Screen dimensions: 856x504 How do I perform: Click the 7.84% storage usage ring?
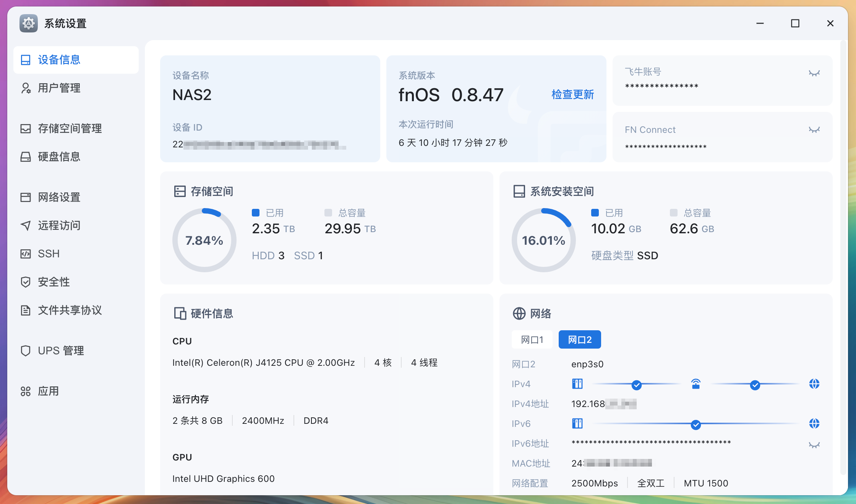tap(204, 240)
